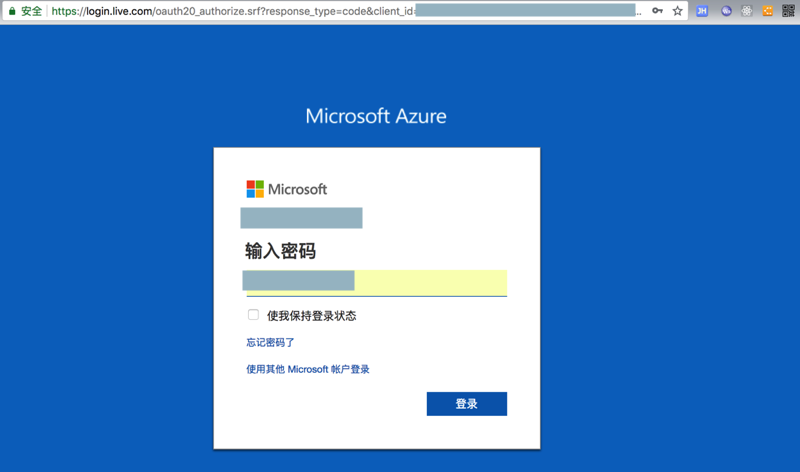This screenshot has width=800, height=472.
Task: Open the React atom extension icon
Action: (746, 11)
